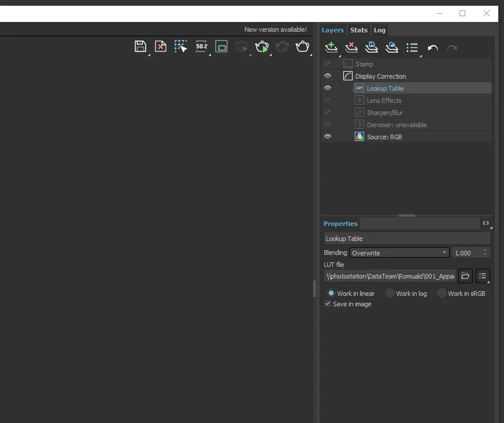The image size is (504, 423).
Task: Activate the Follow mouse region-select icon
Action: click(x=181, y=46)
